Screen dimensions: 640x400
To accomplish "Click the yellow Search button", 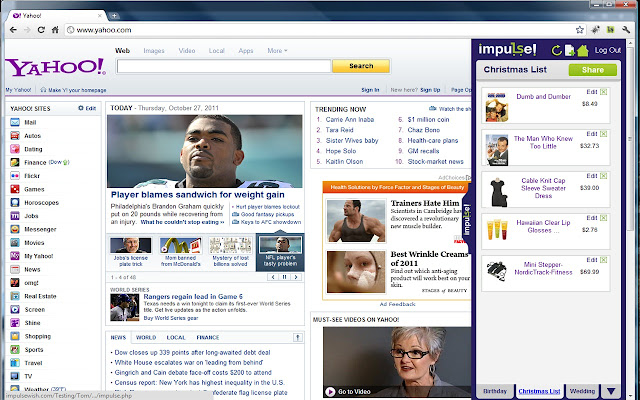I will 361,66.
